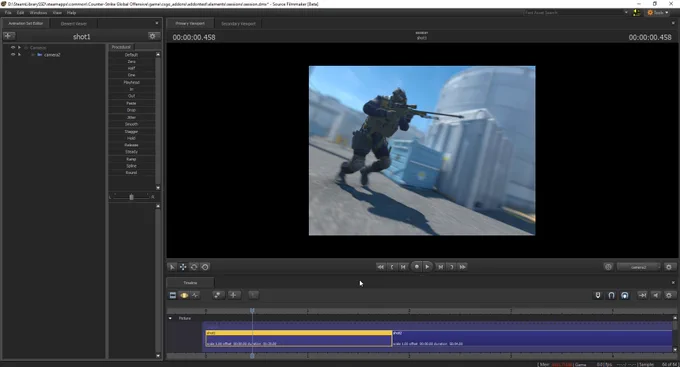This screenshot has width=680, height=367.
Task: Switch to the Graph Editor timeline mode
Action: (x=196, y=295)
